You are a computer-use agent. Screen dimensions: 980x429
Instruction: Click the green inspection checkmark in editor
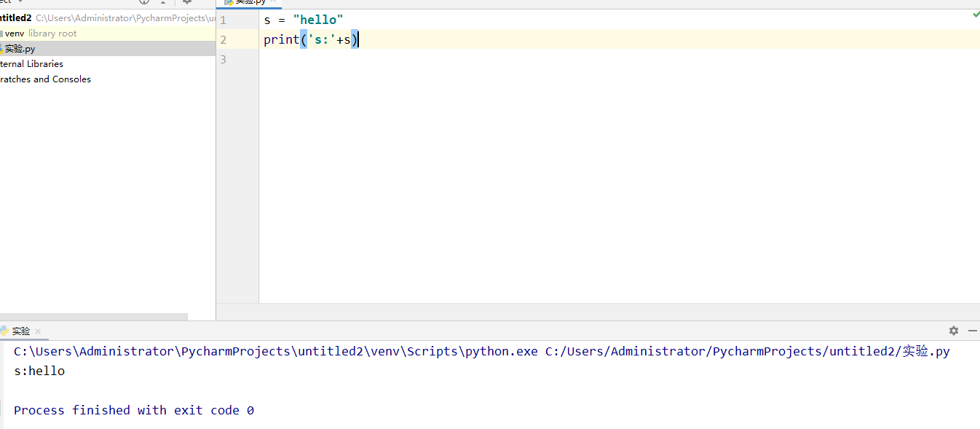pyautogui.click(x=976, y=15)
